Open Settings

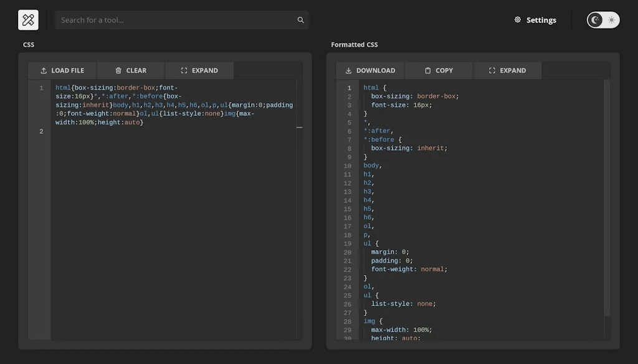(535, 20)
